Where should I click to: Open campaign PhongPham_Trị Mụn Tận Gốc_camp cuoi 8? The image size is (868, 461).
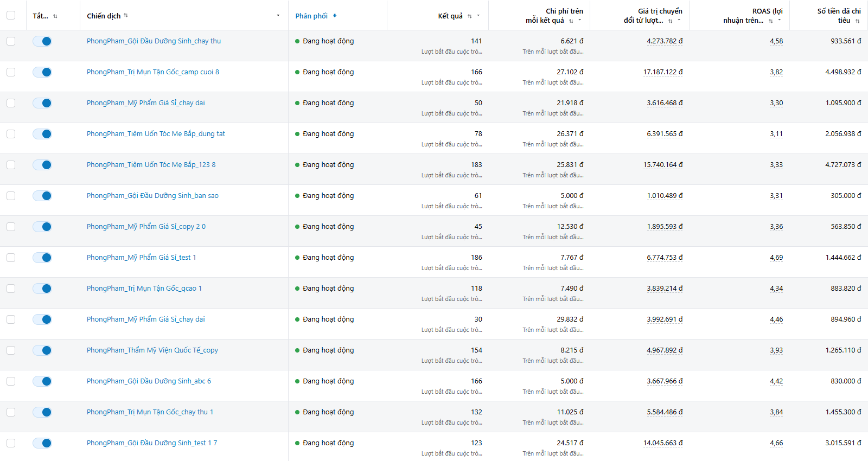[153, 72]
